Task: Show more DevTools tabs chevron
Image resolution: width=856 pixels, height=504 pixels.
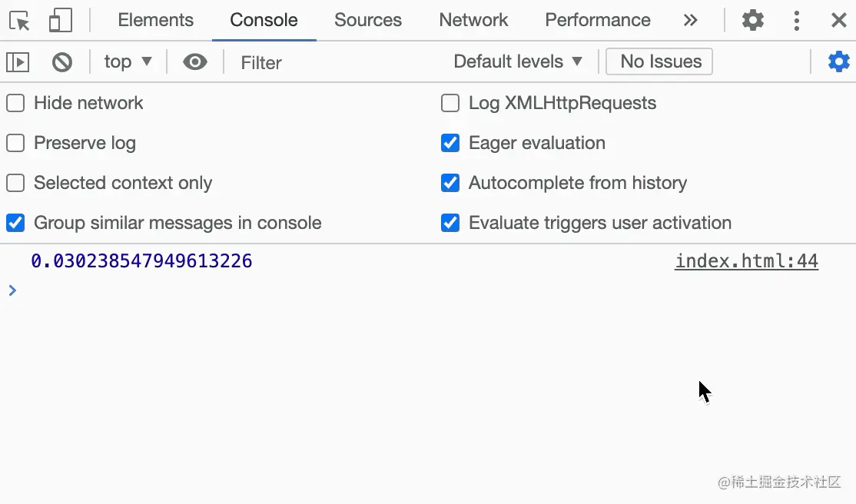Action: click(x=691, y=20)
